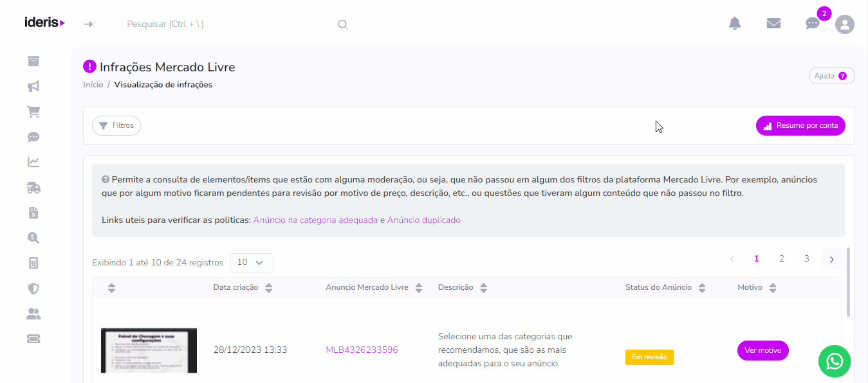Open the notifications bell icon

tap(735, 24)
